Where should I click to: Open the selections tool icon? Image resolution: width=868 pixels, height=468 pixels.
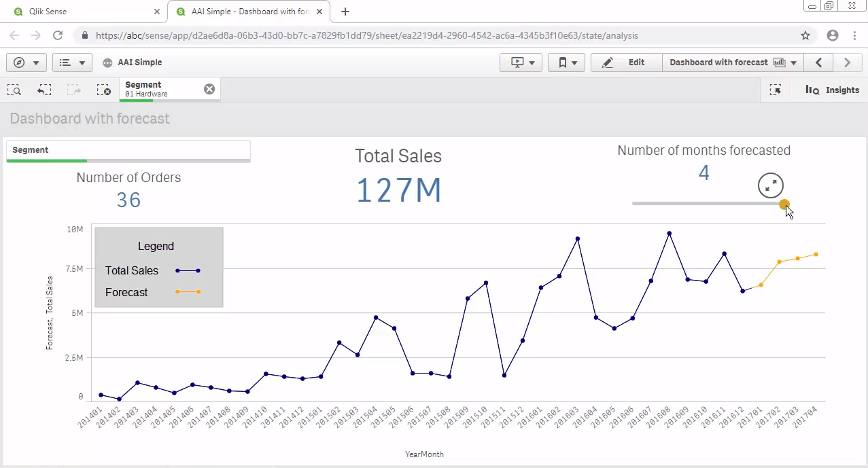pyautogui.click(x=776, y=90)
